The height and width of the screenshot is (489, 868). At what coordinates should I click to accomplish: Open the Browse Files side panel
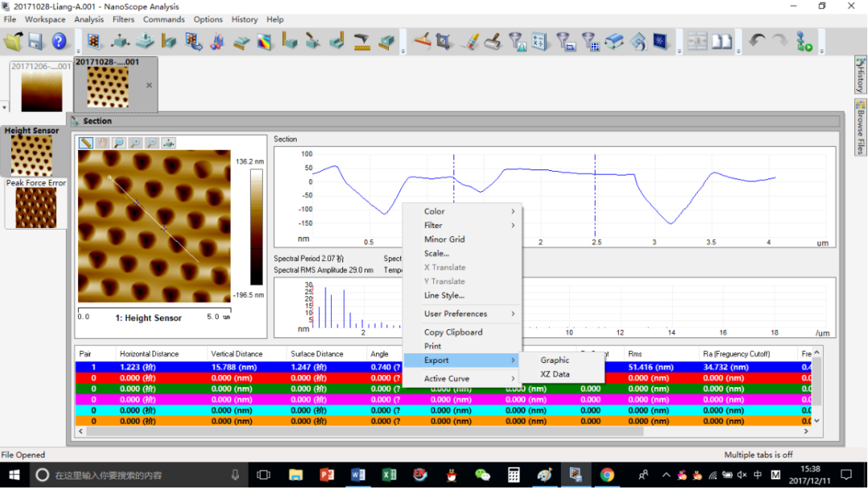(x=860, y=128)
